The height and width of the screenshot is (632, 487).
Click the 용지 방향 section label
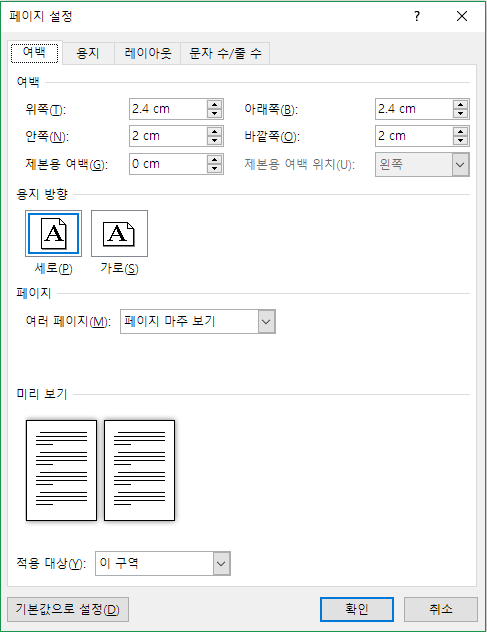pos(42,194)
